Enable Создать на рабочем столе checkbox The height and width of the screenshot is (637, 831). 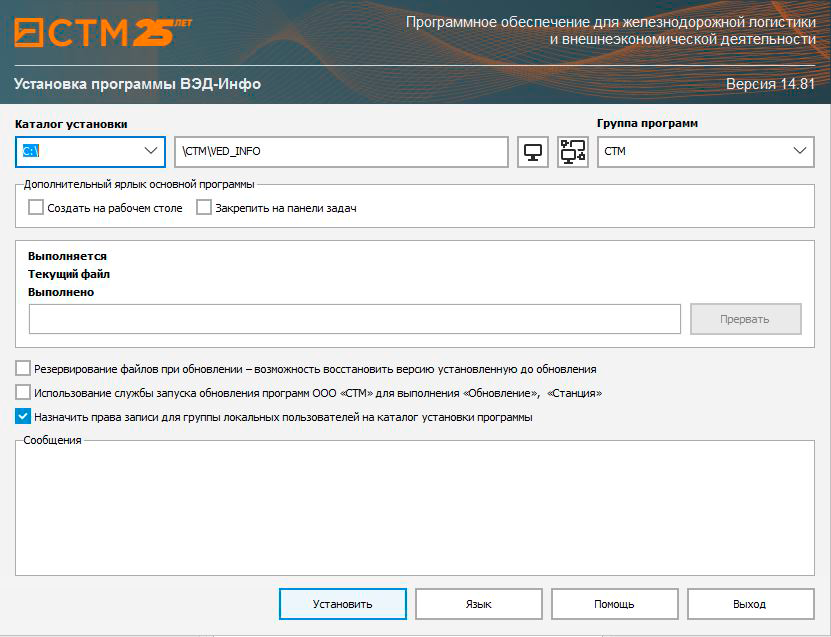[36, 207]
